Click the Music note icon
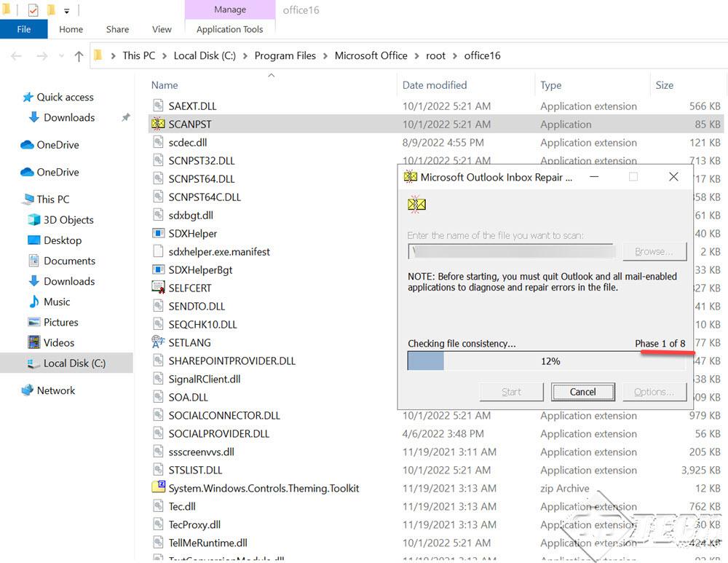The height and width of the screenshot is (563, 728). point(34,302)
